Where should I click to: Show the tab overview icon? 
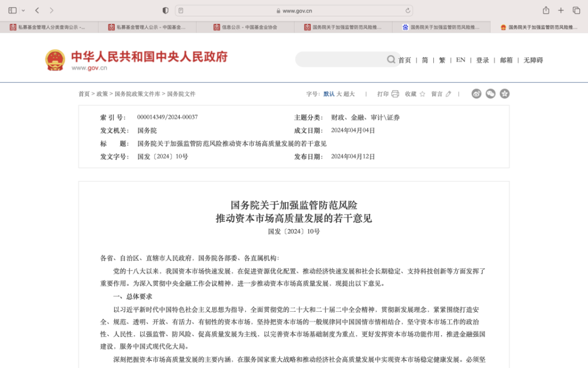[x=577, y=10]
